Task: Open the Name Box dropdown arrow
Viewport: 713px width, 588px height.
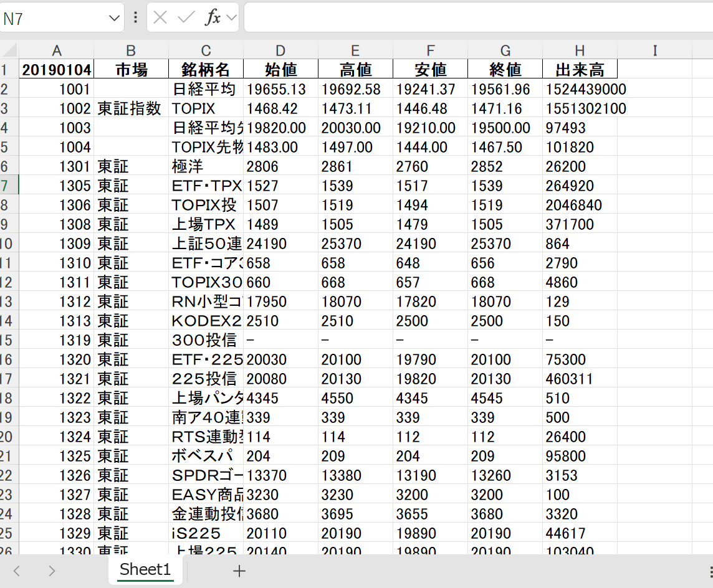Action: pyautogui.click(x=115, y=18)
